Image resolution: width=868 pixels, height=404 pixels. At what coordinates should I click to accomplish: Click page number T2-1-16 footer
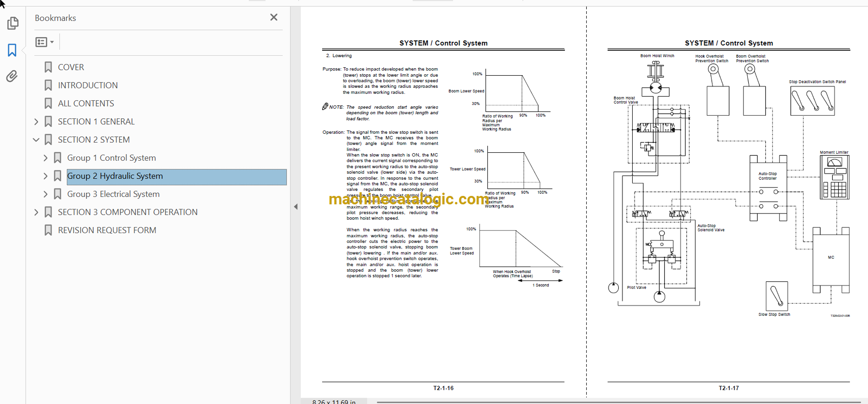coord(443,388)
